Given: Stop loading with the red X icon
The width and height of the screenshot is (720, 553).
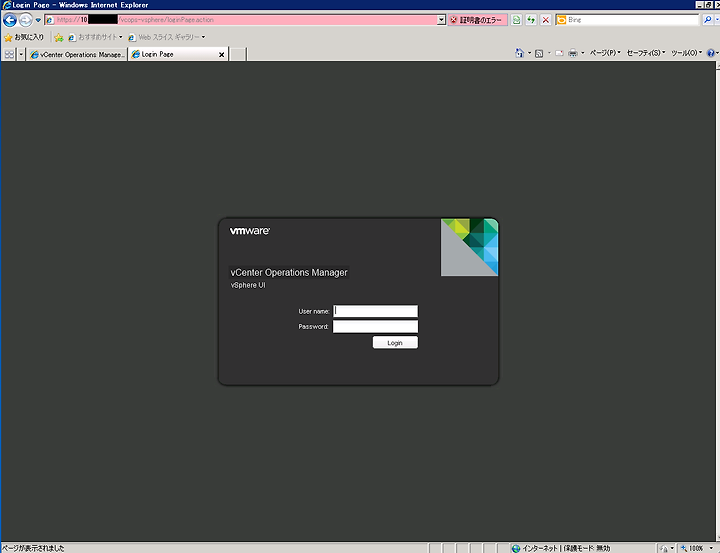Looking at the screenshot, I should 546,20.
